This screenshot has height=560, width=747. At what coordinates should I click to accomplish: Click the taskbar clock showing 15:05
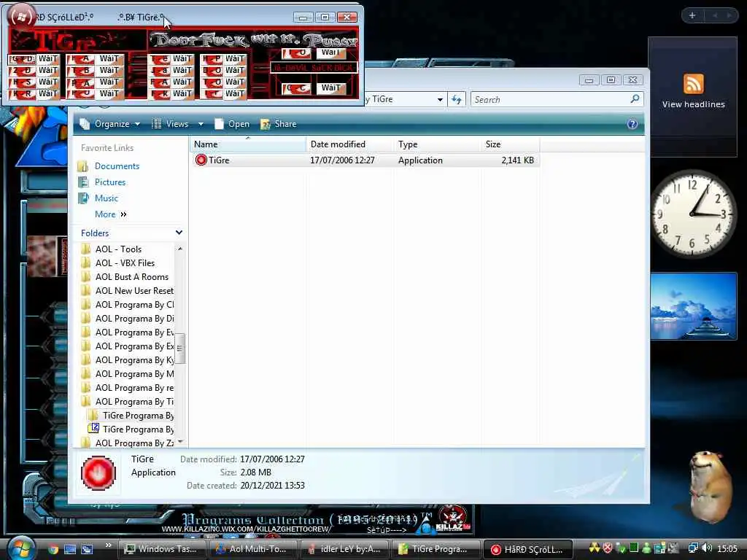(727, 549)
